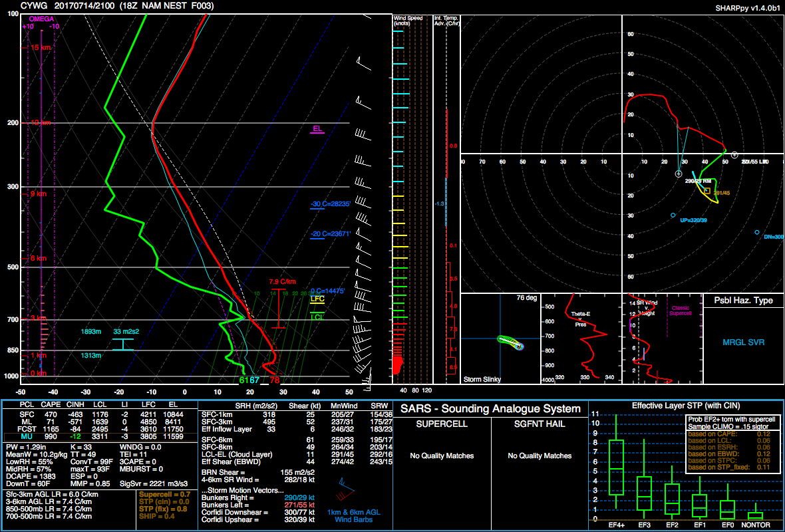
Task: Click the Inf. Temp. Adv. panel header
Action: coord(447,21)
